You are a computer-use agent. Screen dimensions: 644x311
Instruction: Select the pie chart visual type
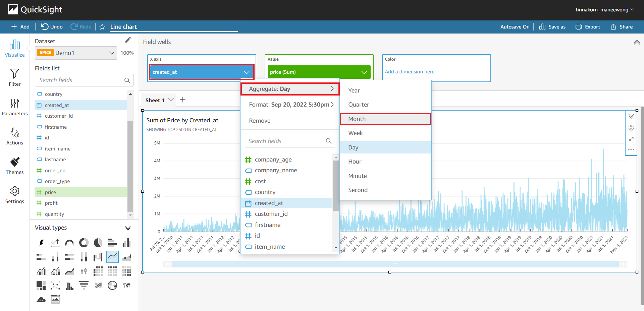[98, 242]
